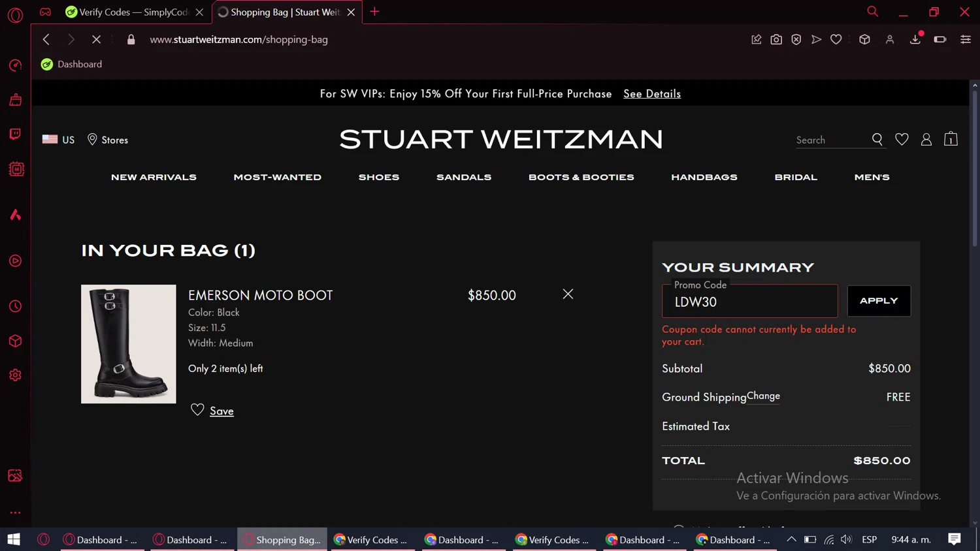
Task: Click site search magnifier icon
Action: (877, 139)
